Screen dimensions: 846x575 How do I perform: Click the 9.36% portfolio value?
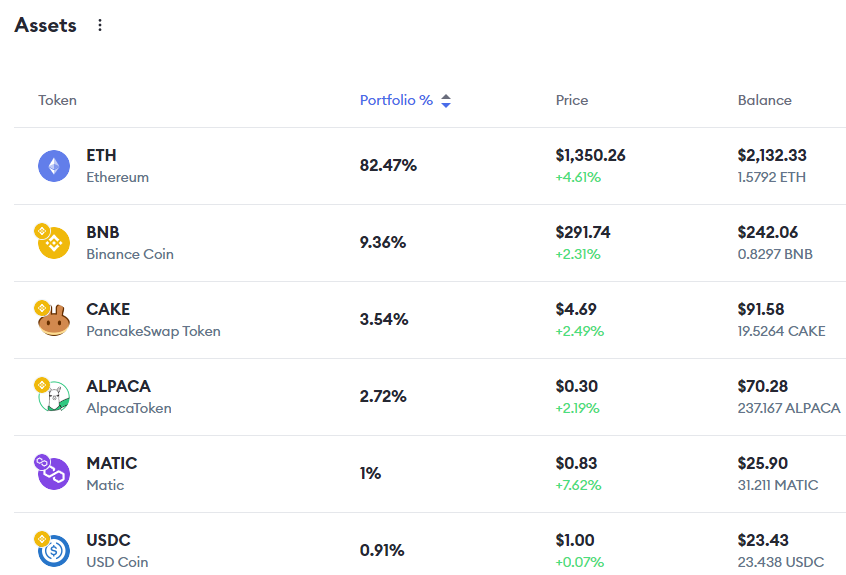coord(383,242)
